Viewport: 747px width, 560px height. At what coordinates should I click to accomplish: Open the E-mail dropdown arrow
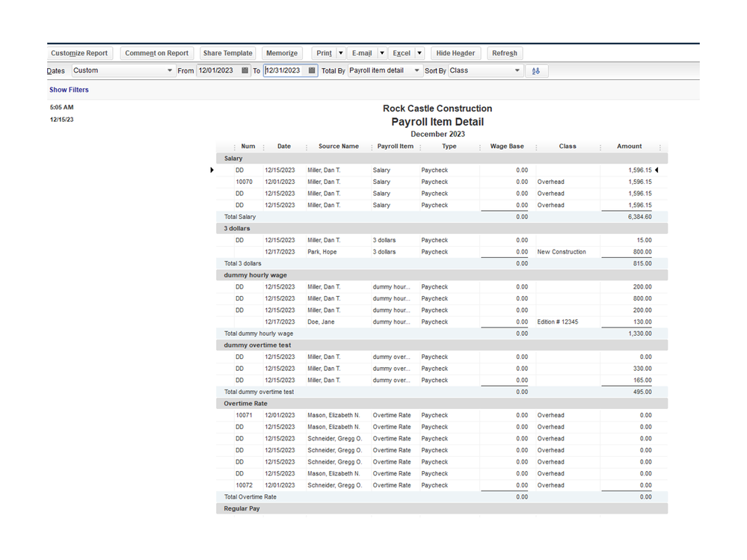[x=381, y=53]
